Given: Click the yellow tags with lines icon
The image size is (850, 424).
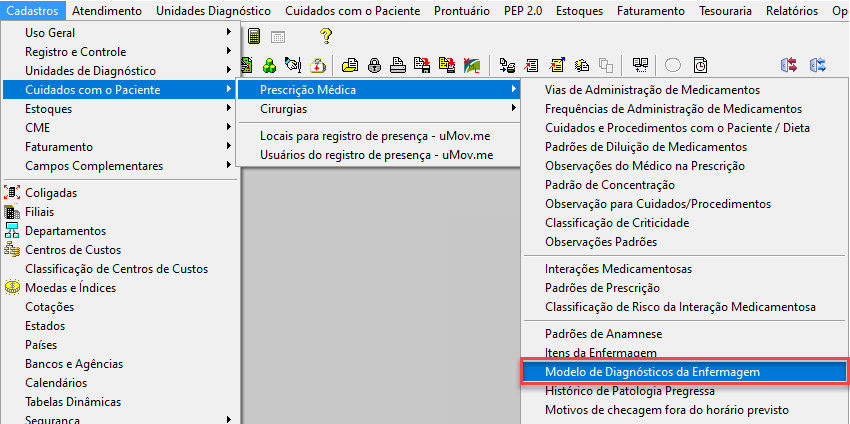Looking at the screenshot, I should click(582, 66).
